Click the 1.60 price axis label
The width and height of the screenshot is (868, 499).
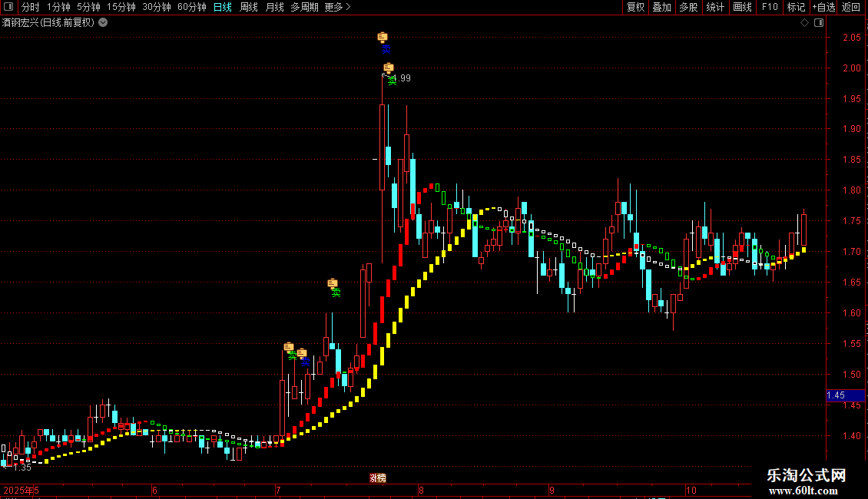(x=852, y=313)
